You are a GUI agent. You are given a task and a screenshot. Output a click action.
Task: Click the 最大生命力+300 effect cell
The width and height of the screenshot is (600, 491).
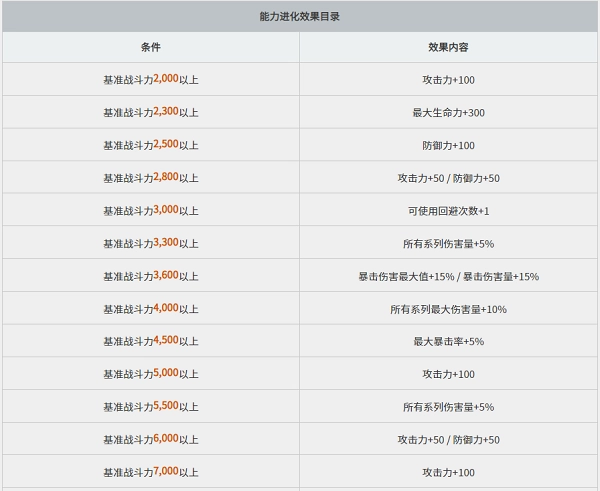448,112
